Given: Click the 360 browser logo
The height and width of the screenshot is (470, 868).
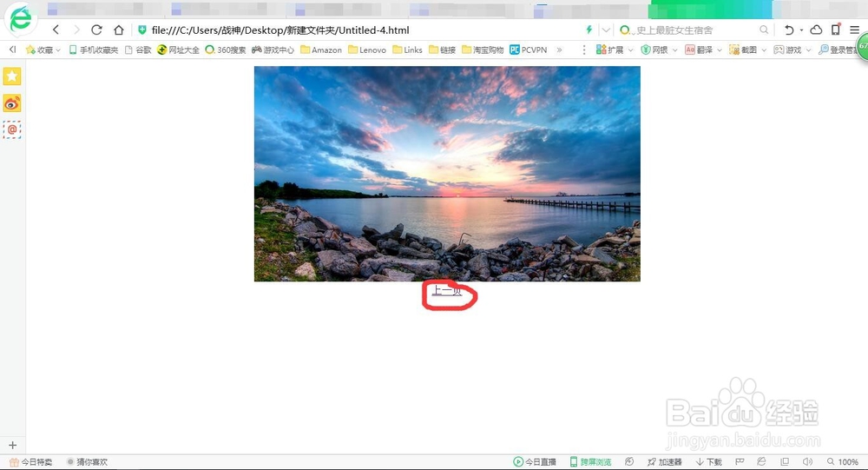Looking at the screenshot, I should pyautogui.click(x=21, y=18).
